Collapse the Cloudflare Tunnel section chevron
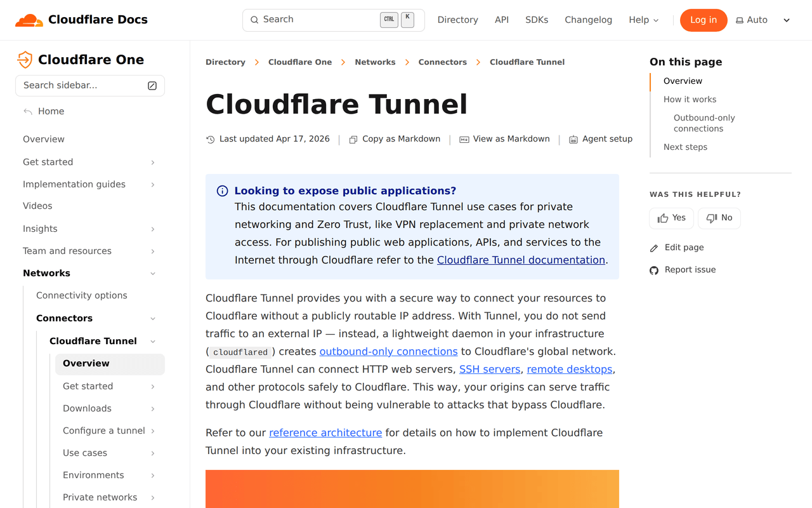This screenshot has width=812, height=508. pyautogui.click(x=153, y=342)
